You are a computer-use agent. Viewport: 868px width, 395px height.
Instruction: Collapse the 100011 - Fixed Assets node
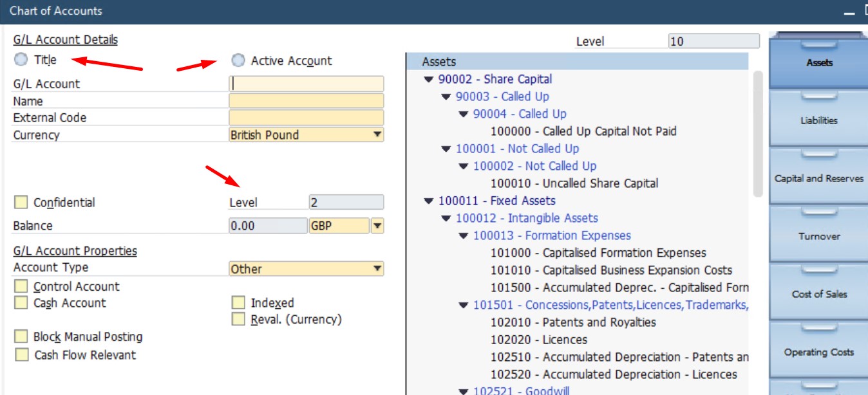(429, 201)
